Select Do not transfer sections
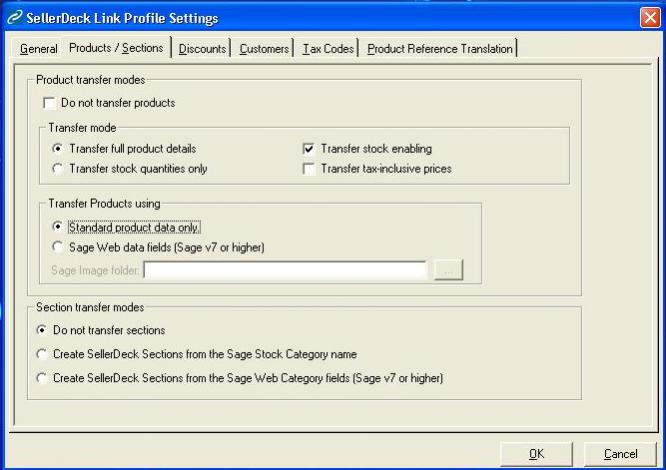The image size is (666, 470). (x=41, y=331)
